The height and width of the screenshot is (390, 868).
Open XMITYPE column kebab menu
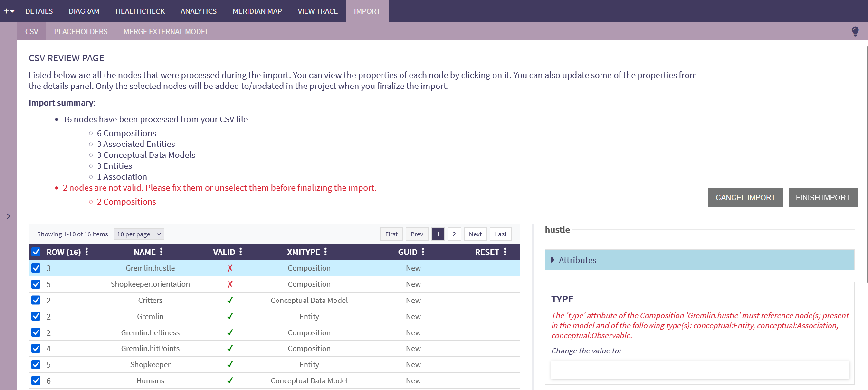325,252
